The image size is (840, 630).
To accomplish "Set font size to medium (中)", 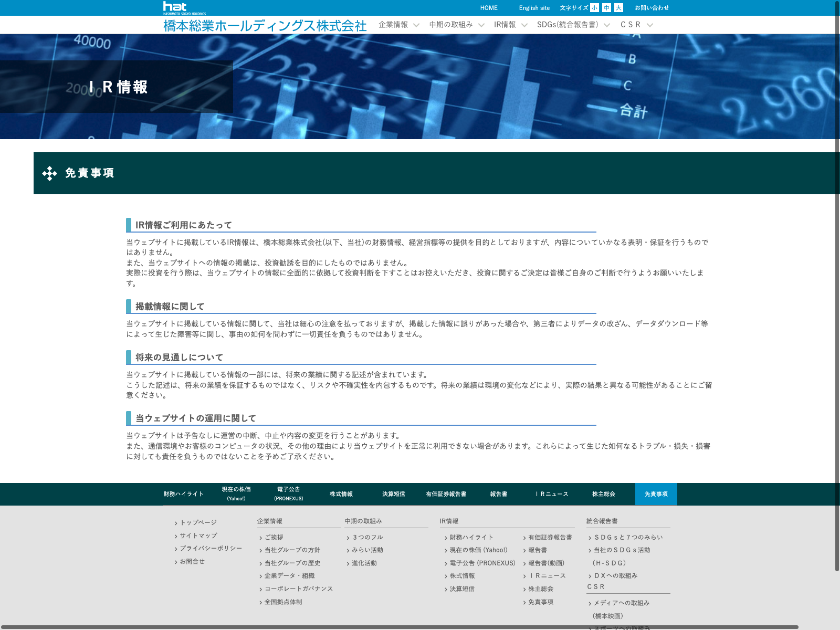I will pyautogui.click(x=606, y=8).
